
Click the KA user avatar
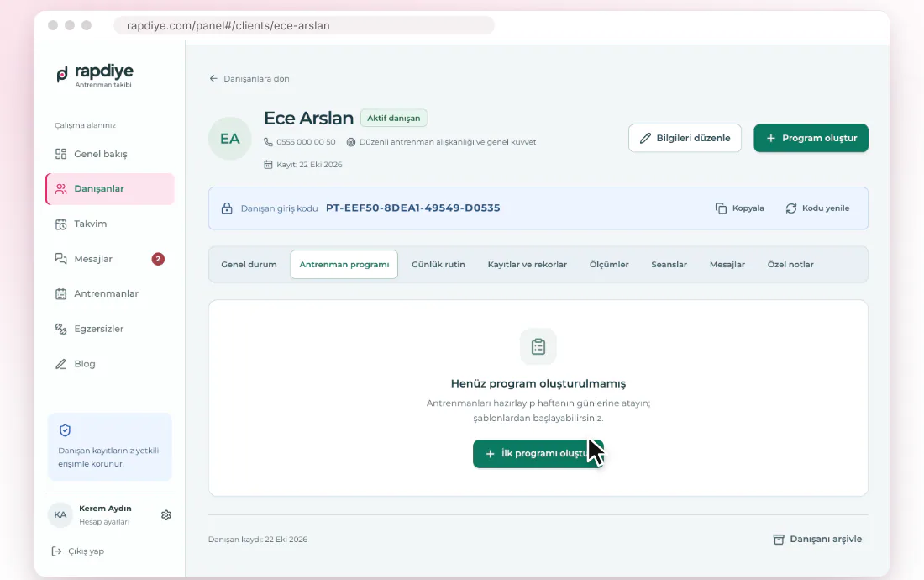click(60, 514)
